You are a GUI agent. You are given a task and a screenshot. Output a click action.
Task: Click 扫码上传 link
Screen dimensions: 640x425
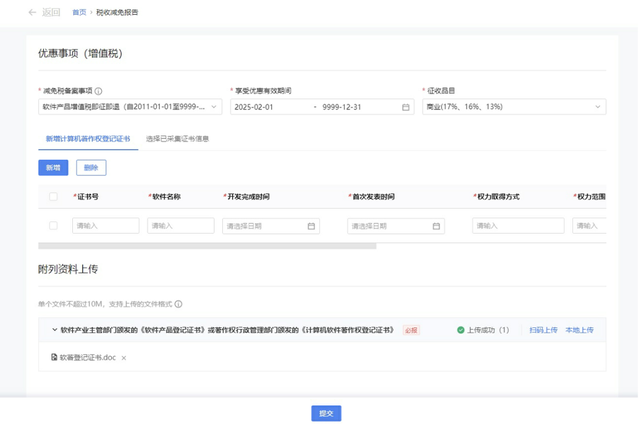click(x=543, y=330)
